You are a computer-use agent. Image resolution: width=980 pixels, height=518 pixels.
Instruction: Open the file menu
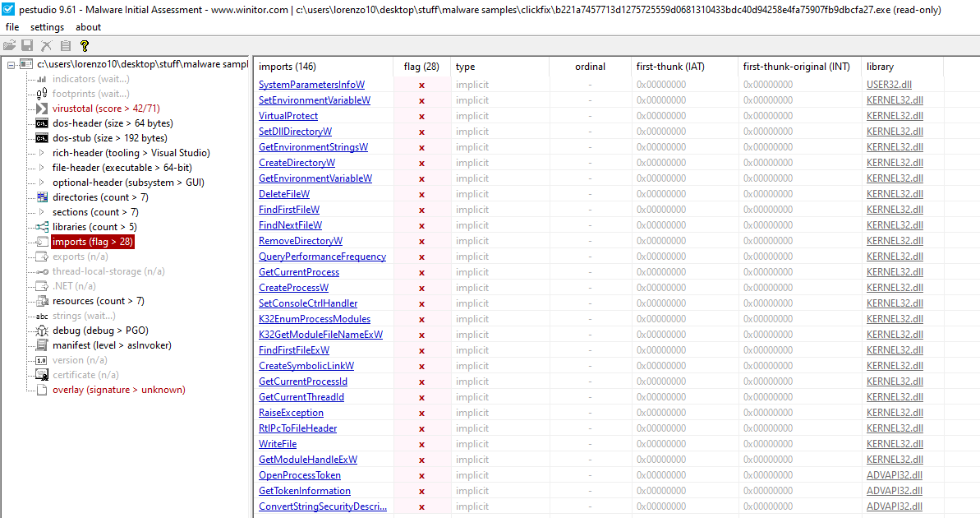(12, 27)
